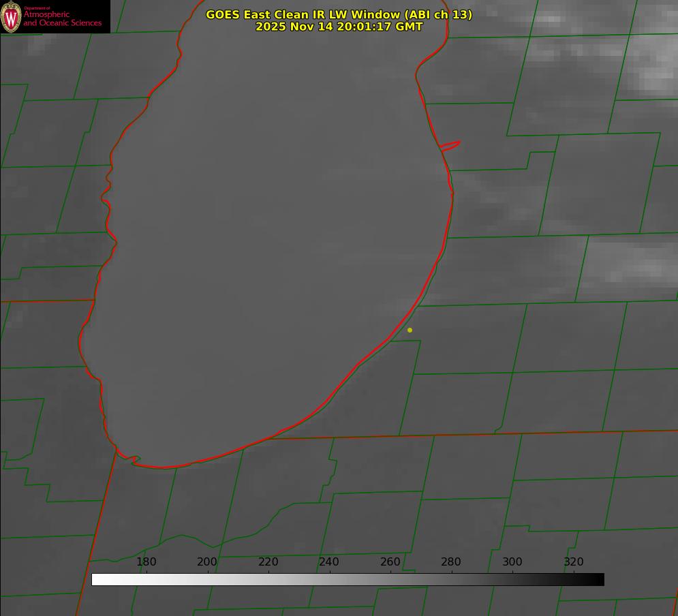Click the 220 colorbar tick label
This screenshot has height=616, width=678.
(268, 562)
